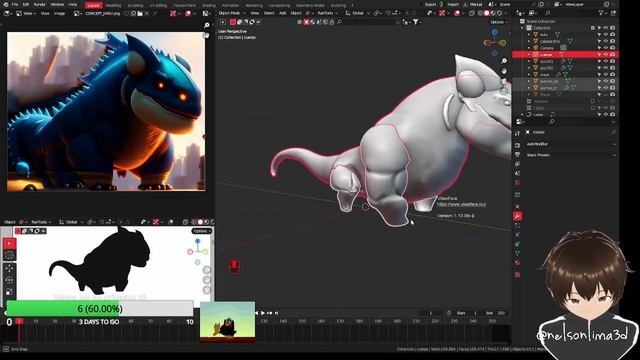Open image file folder icon in image editor

pyautogui.click(x=140, y=13)
